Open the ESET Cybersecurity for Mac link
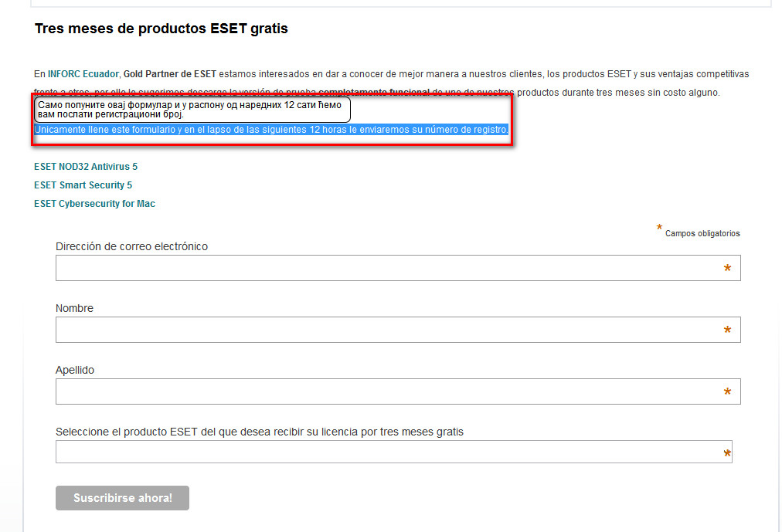The image size is (782, 532). pos(94,204)
